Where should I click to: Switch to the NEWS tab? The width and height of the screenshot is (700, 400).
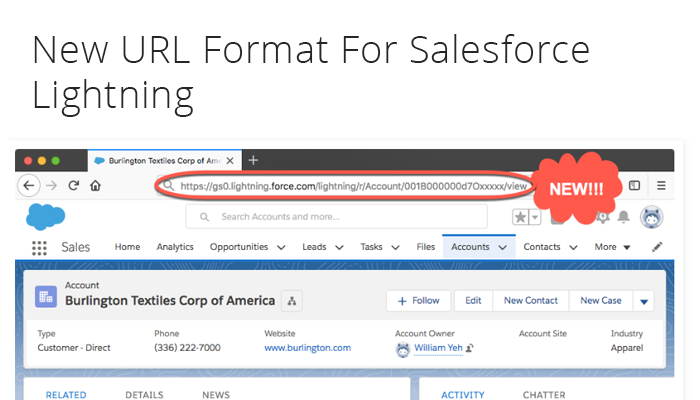[x=216, y=395]
